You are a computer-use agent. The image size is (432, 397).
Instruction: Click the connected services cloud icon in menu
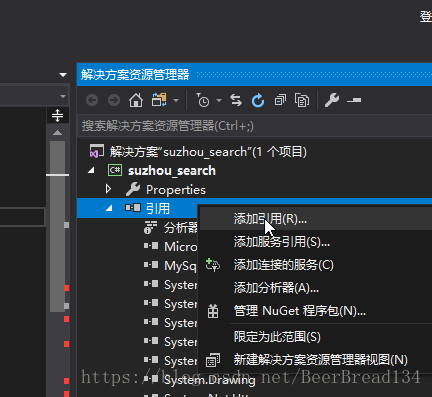213,265
